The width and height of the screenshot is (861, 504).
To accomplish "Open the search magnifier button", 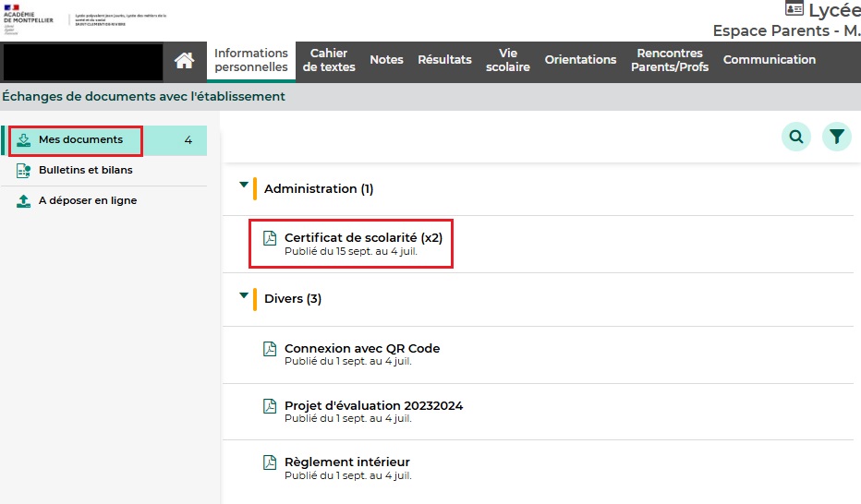I will [795, 138].
